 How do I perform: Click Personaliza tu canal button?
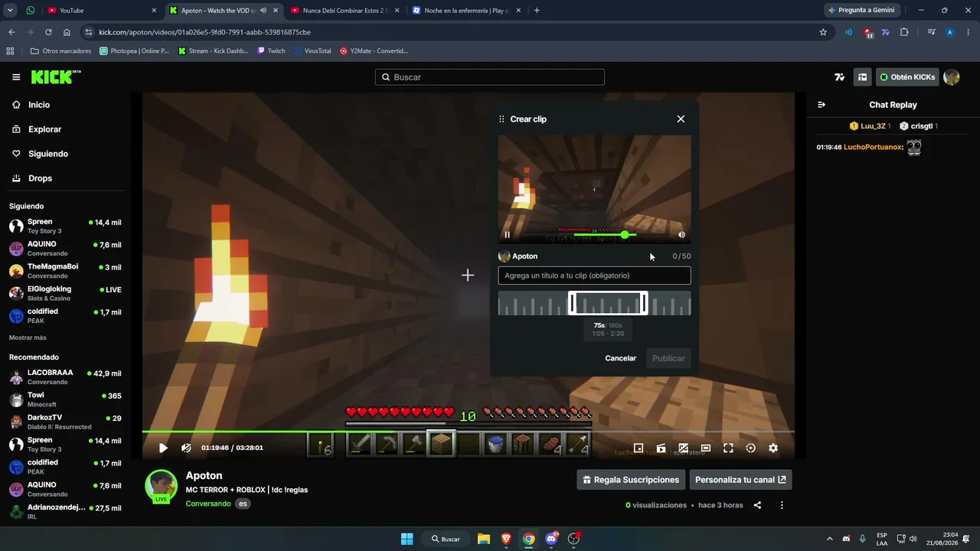coord(740,480)
